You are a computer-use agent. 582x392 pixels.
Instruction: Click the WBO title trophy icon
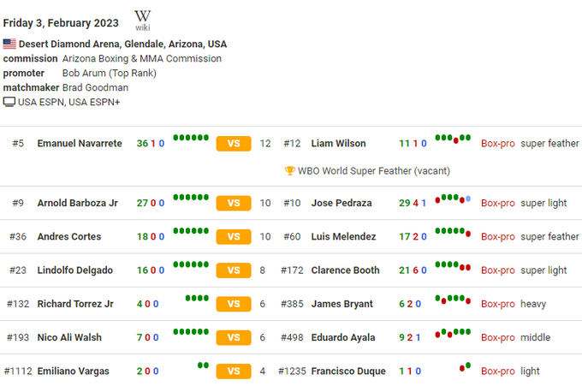pyautogui.click(x=289, y=170)
